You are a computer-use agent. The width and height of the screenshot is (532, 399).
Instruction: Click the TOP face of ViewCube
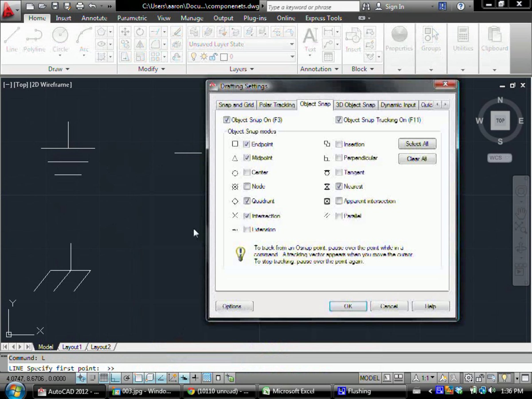500,121
